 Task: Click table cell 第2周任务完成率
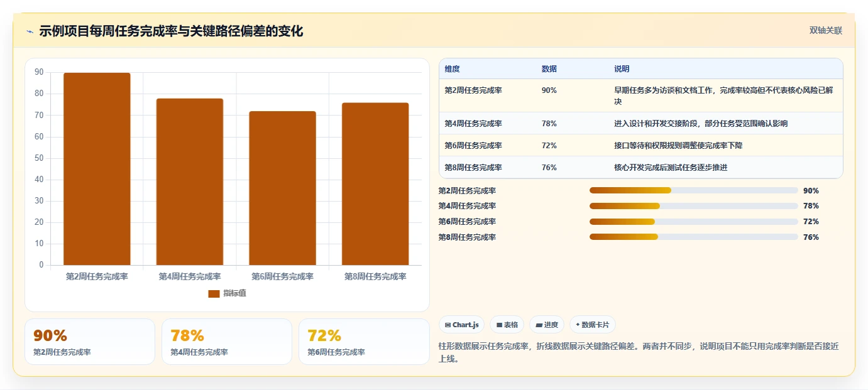[473, 90]
